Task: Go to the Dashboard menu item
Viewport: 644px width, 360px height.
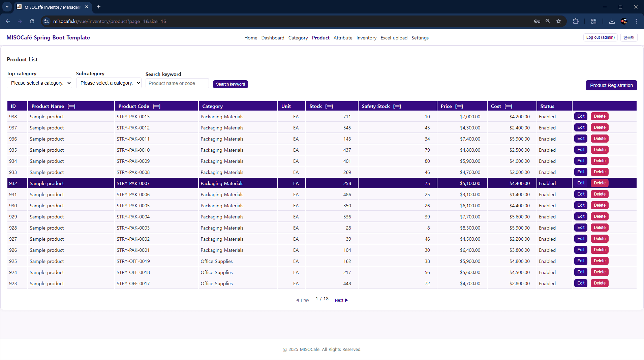Action: click(273, 38)
